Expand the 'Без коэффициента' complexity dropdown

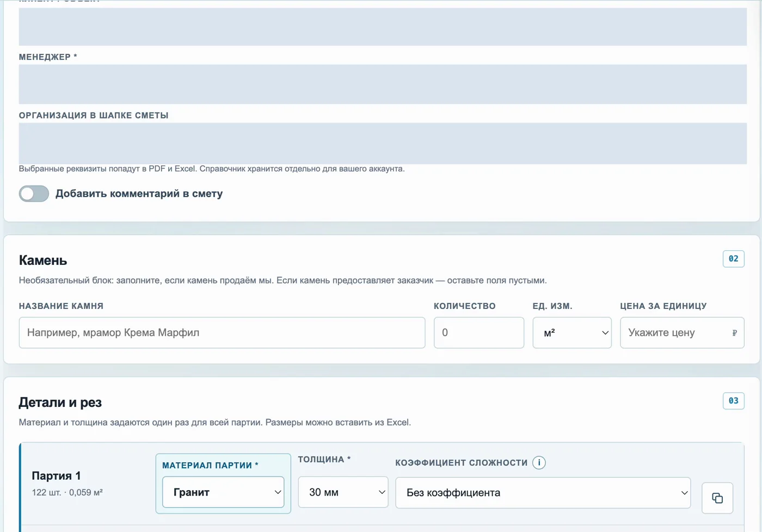click(543, 493)
